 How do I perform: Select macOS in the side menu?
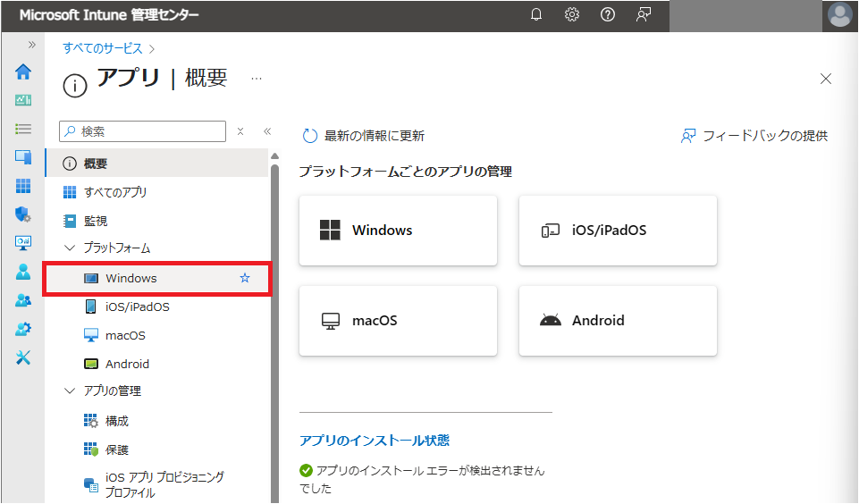coord(156,335)
